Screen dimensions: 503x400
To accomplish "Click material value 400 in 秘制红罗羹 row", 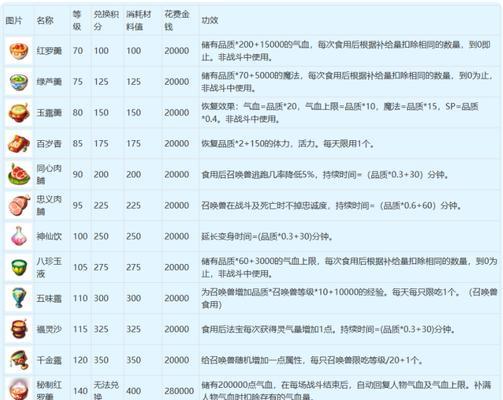I will 133,391.
